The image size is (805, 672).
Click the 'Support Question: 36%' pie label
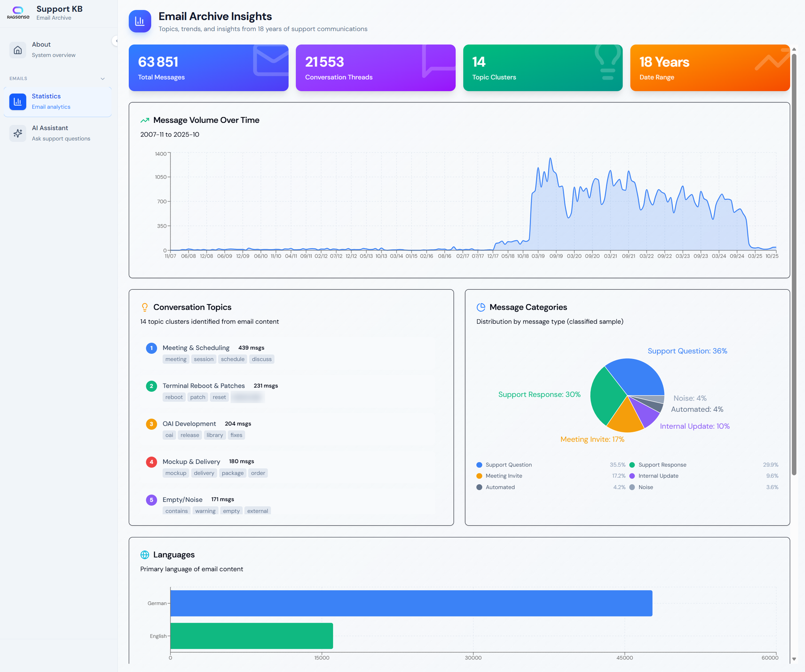click(687, 351)
